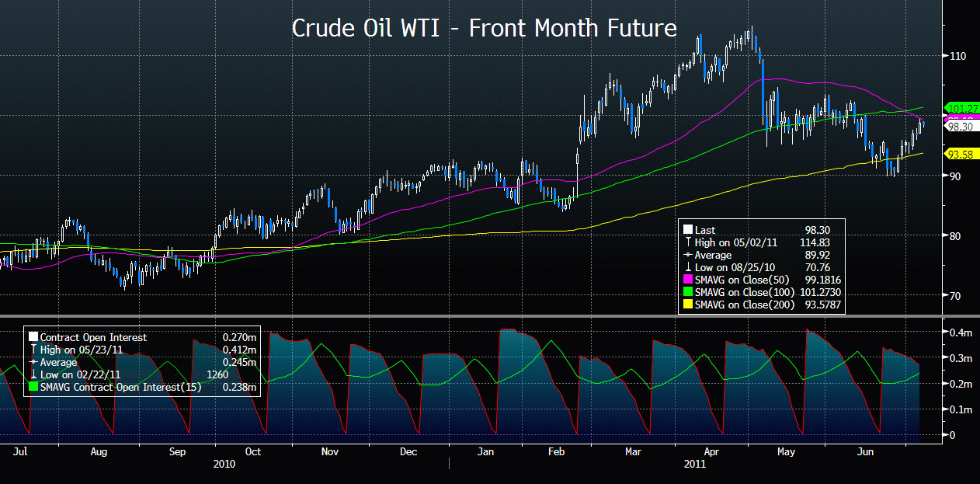
Task: Click the chart title Crude Oil WTI
Action: click(x=484, y=29)
